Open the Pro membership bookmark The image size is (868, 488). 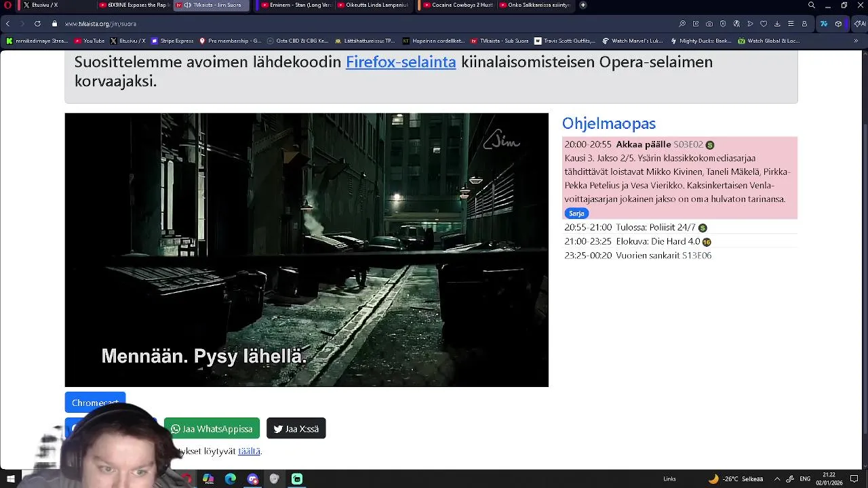click(x=231, y=41)
